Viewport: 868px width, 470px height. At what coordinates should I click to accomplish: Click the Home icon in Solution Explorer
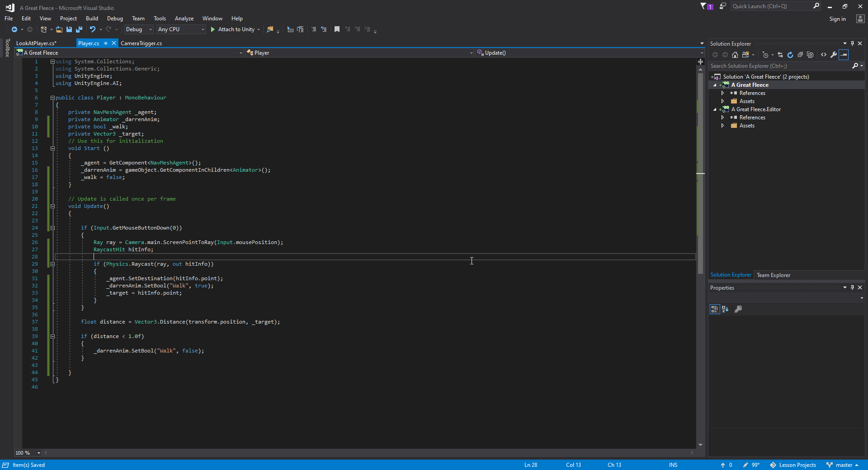tap(735, 55)
